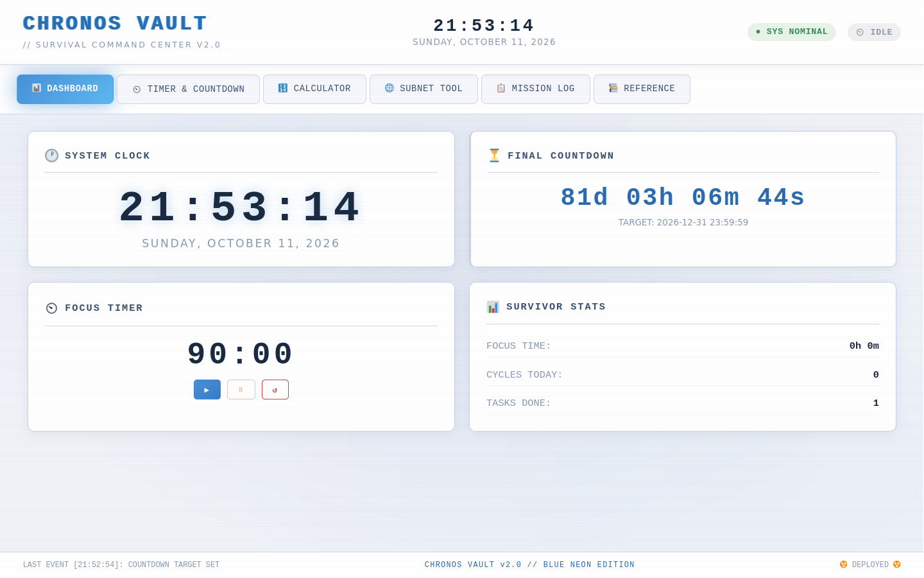
Task: Click the SYS NOMINAL status badge
Action: [792, 32]
